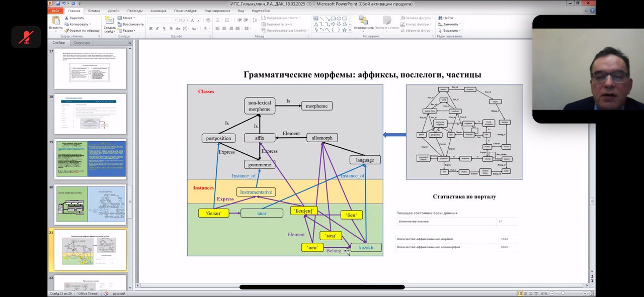Click the zoom out minus button
Screen dimensions: 644x297
tap(551, 293)
